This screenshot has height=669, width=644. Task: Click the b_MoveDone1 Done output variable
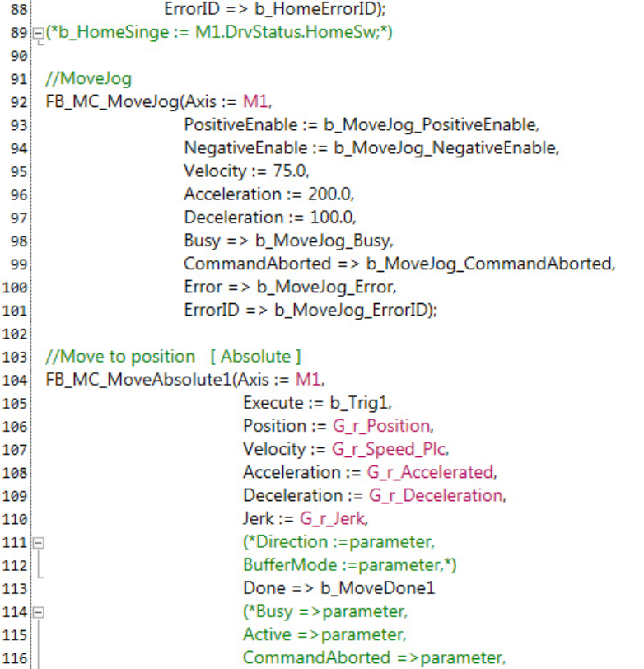click(x=377, y=588)
